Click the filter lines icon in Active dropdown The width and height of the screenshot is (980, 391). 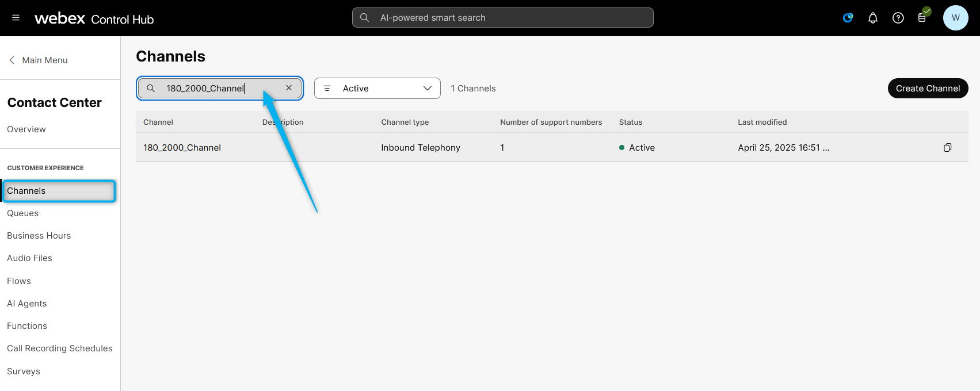(327, 89)
